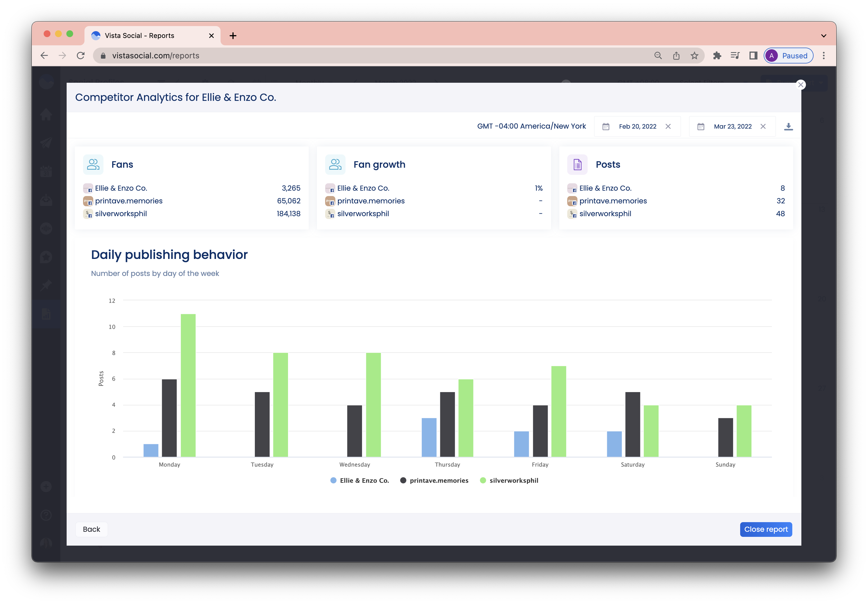Select silverworksphil in Posts card
This screenshot has height=604, width=868.
tap(605, 214)
